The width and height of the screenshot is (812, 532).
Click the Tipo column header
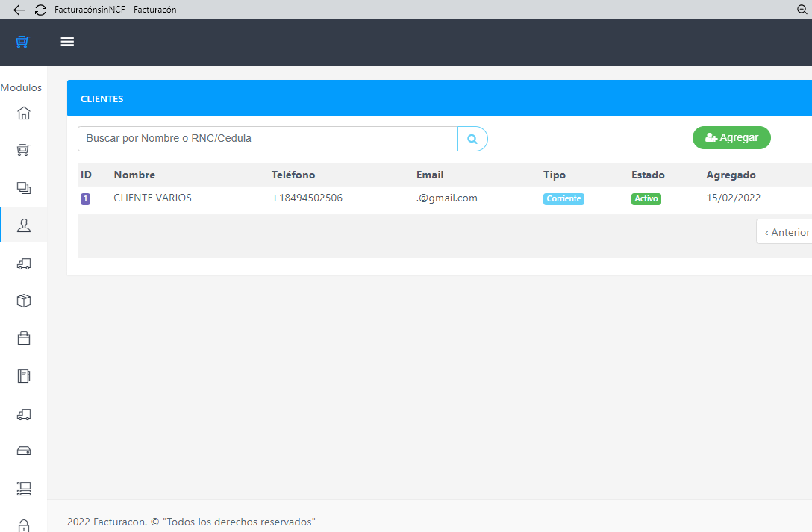click(x=554, y=175)
